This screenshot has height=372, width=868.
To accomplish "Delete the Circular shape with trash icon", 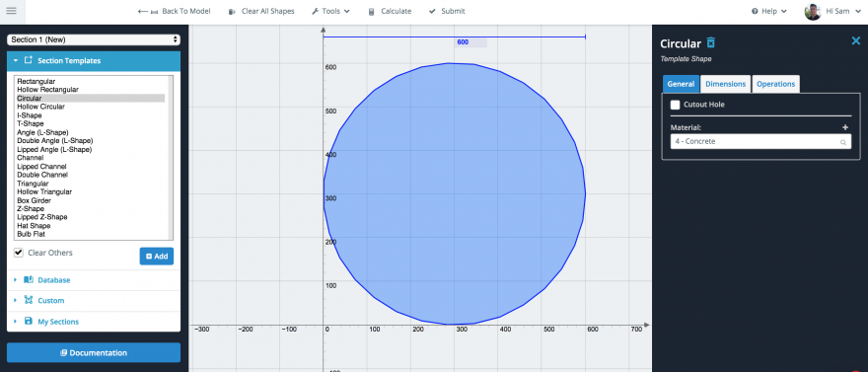I will 711,43.
